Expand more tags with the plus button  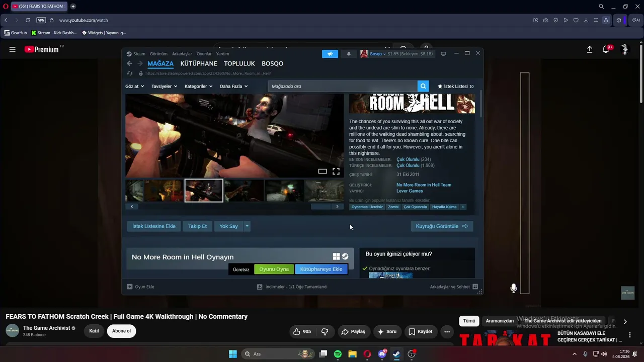463,207
